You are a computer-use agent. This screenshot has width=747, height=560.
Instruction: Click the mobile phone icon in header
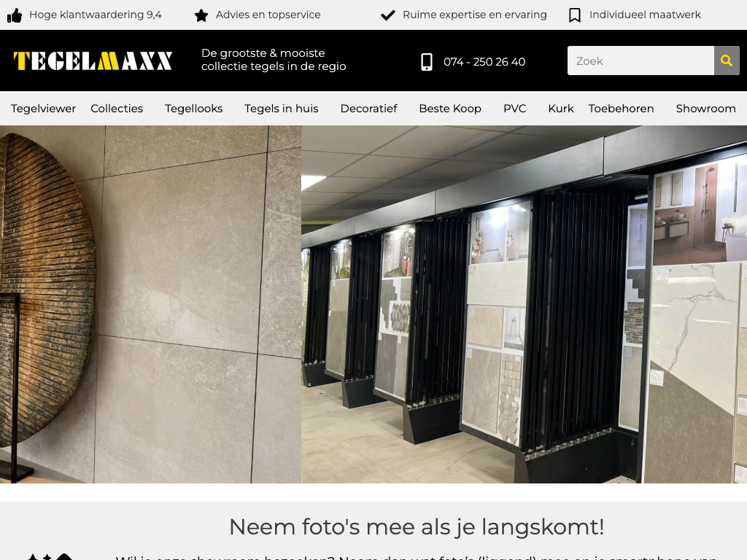427,62
